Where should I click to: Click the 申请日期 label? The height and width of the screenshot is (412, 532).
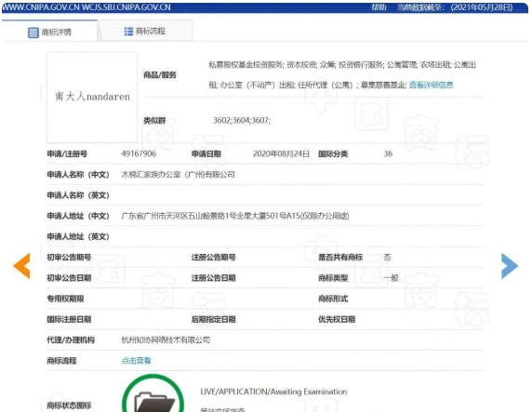point(206,153)
